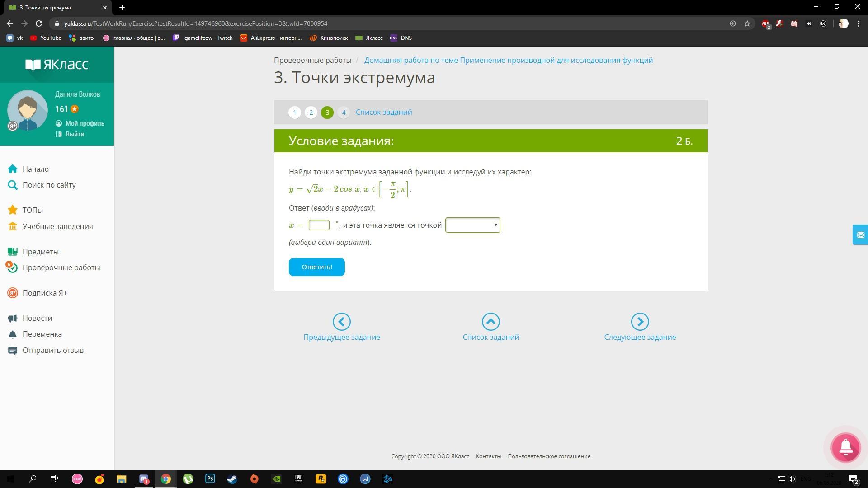Screen dimensions: 868x488
Task: Click the x value input field
Action: click(x=319, y=225)
